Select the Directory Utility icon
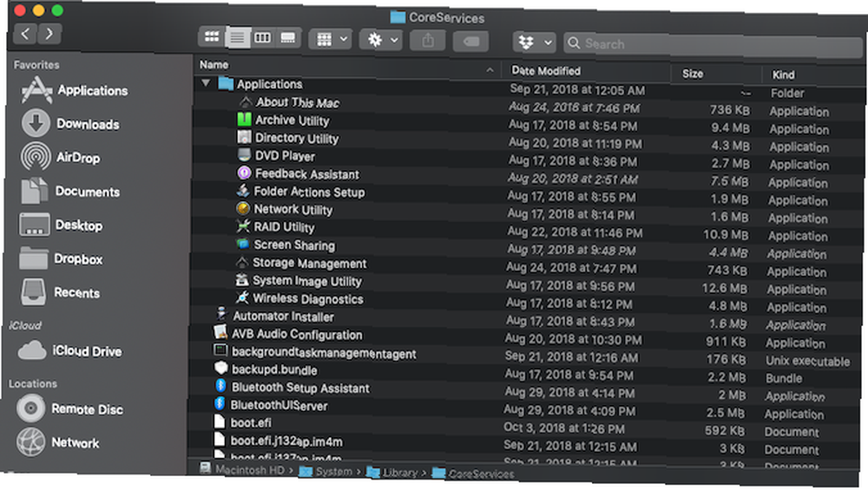This screenshot has height=490, width=868. coord(244,137)
